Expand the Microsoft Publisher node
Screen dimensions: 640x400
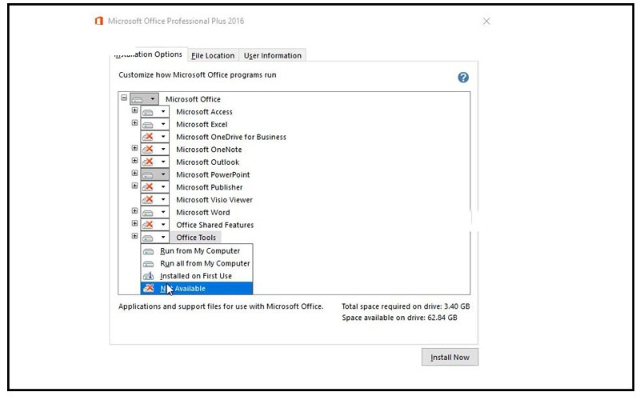(134, 186)
